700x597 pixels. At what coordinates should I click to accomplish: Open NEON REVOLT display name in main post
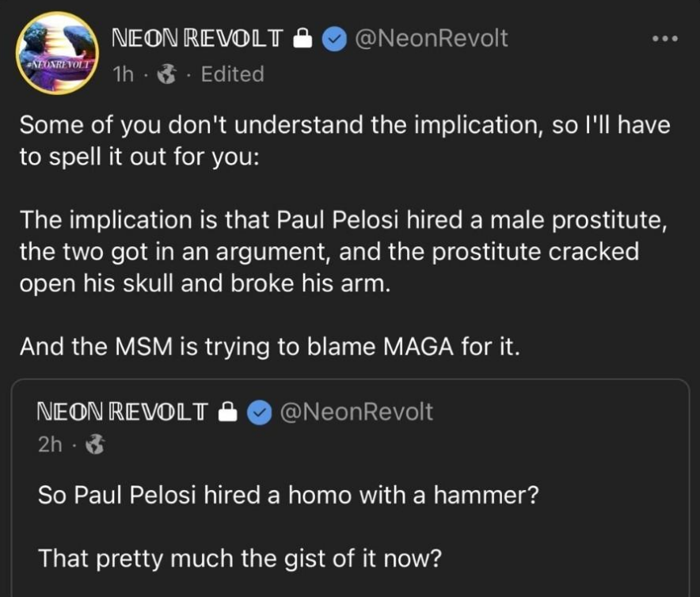(x=197, y=38)
